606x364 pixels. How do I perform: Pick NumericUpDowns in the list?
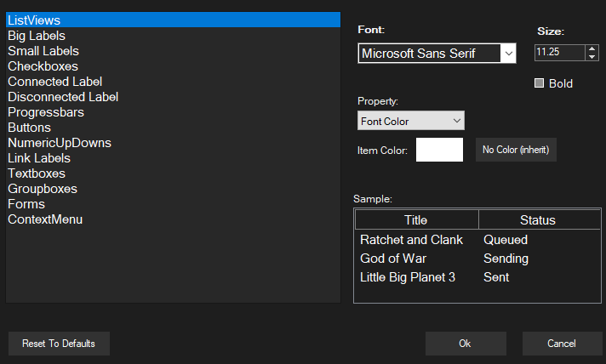tap(60, 143)
